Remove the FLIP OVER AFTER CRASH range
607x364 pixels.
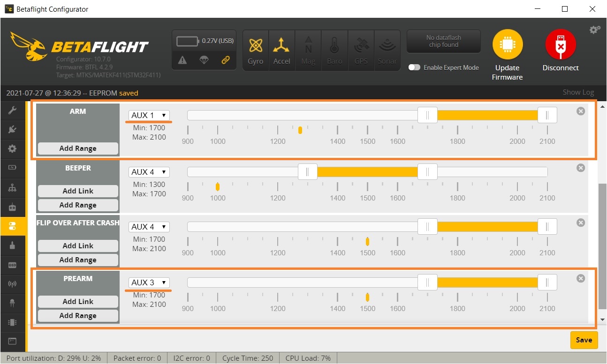point(581,223)
